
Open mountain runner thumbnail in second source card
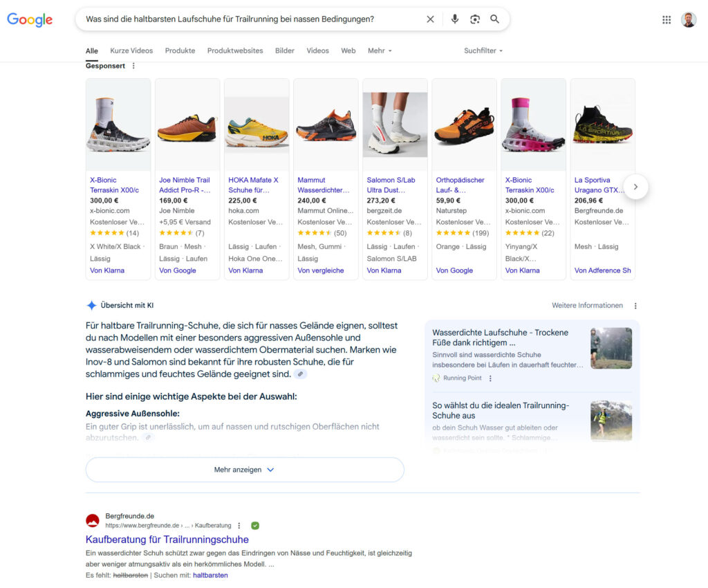(x=611, y=421)
